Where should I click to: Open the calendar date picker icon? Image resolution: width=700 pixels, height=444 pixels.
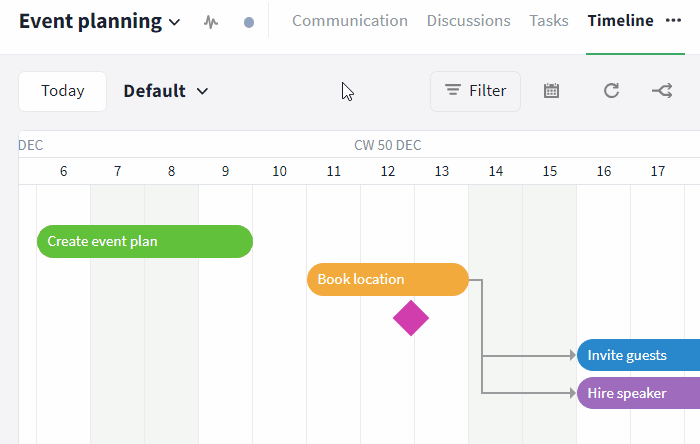tap(551, 91)
